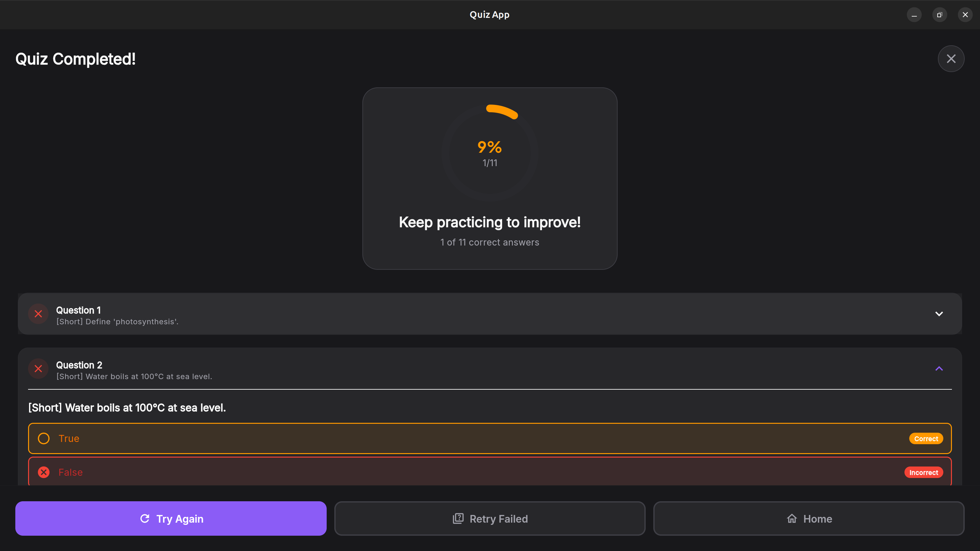This screenshot has width=980, height=551.
Task: Expand the Question 1 header row
Action: point(490,314)
